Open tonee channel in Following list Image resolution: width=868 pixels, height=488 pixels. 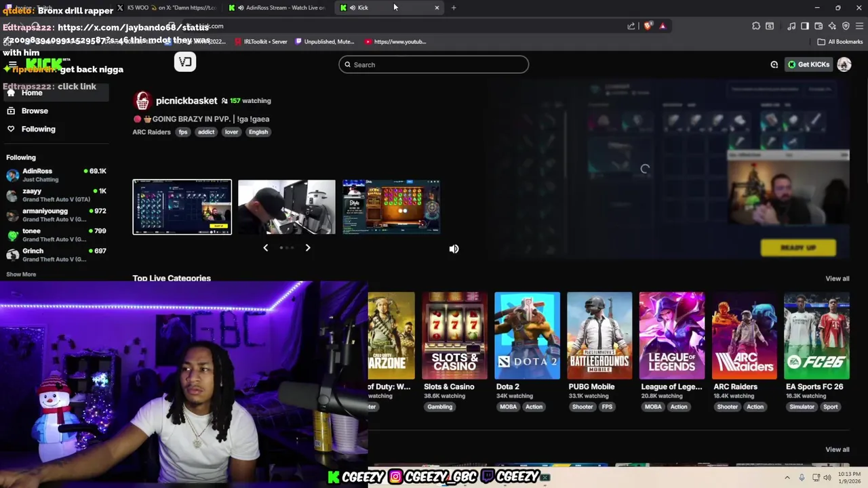(56, 235)
